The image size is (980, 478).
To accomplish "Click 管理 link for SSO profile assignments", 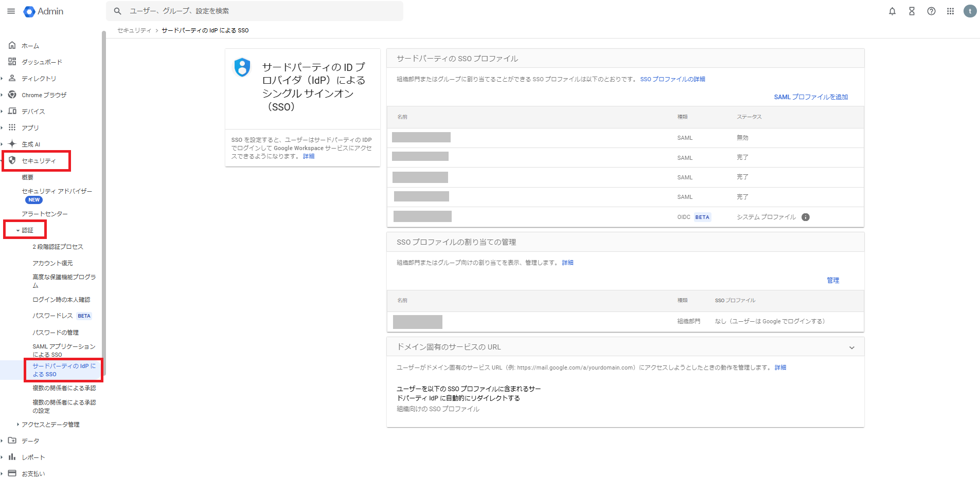I will coord(832,280).
